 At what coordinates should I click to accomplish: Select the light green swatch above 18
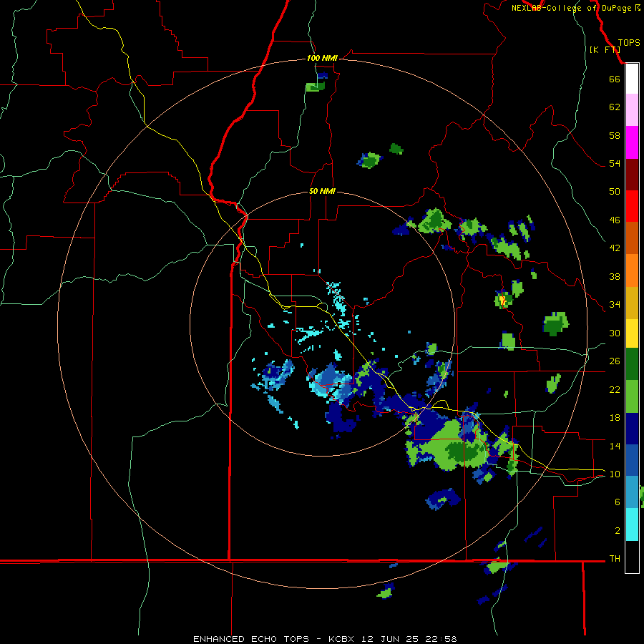632,396
